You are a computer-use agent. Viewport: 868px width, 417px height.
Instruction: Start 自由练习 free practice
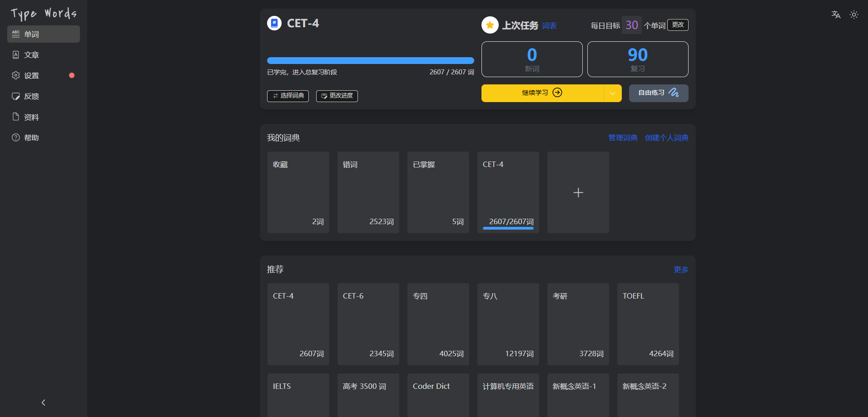658,93
